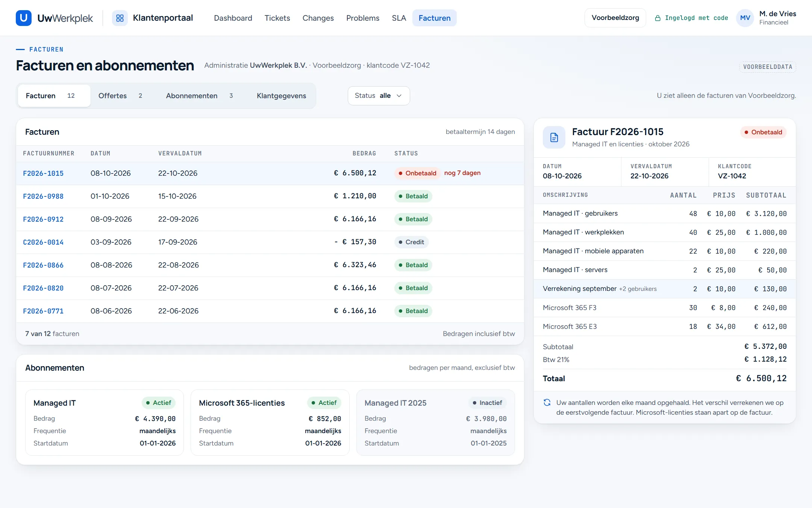Screen dimensions: 812x508
Task: Switch to the Abonnementen tab
Action: 200,96
